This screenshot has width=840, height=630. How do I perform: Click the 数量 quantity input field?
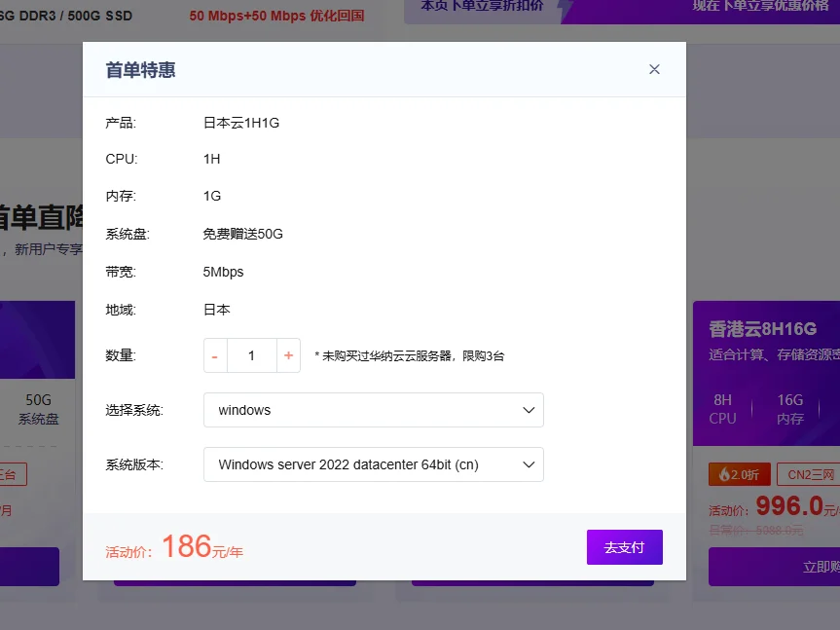tap(251, 355)
